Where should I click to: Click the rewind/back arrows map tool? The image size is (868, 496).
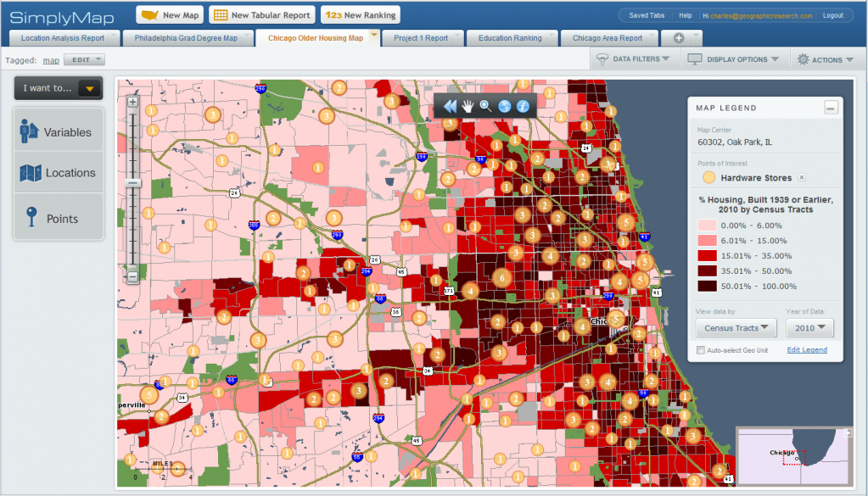coord(450,106)
